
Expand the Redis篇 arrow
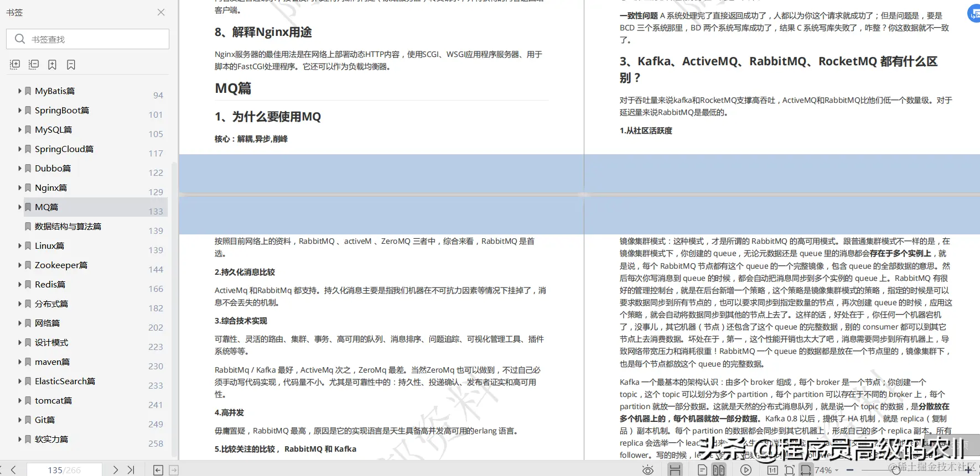[x=20, y=284]
